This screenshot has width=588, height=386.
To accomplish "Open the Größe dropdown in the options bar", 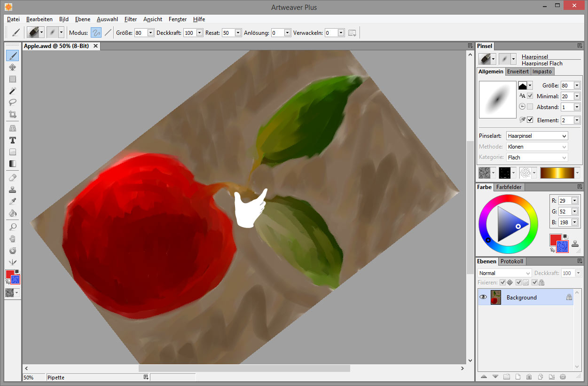I will [x=150, y=33].
